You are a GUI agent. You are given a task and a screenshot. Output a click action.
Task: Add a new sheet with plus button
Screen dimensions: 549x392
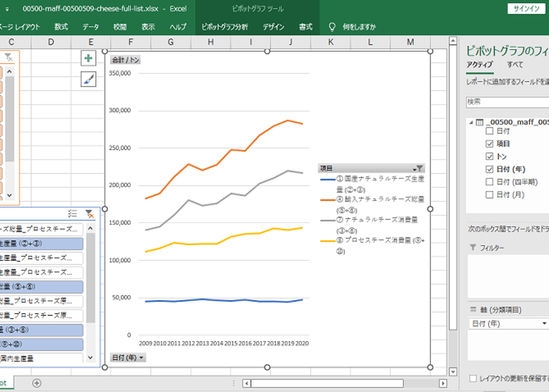click(37, 383)
